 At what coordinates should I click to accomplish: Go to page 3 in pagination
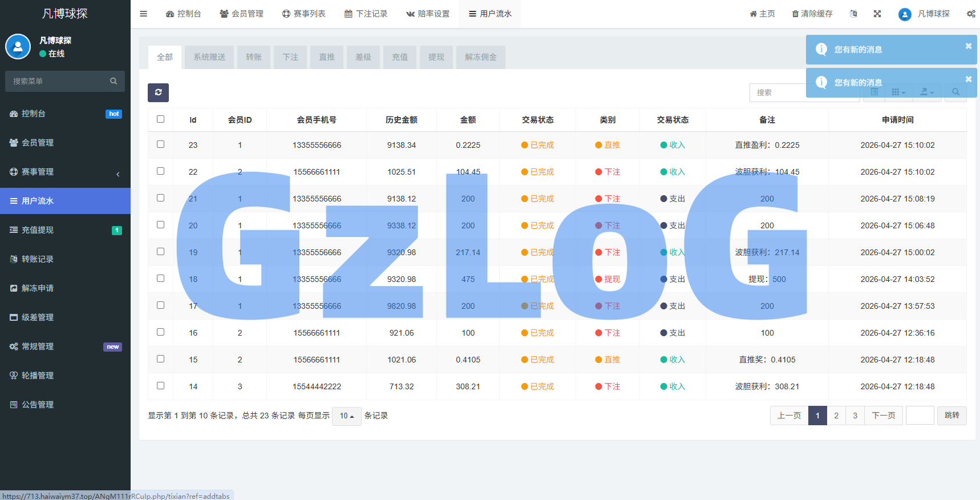coord(855,416)
